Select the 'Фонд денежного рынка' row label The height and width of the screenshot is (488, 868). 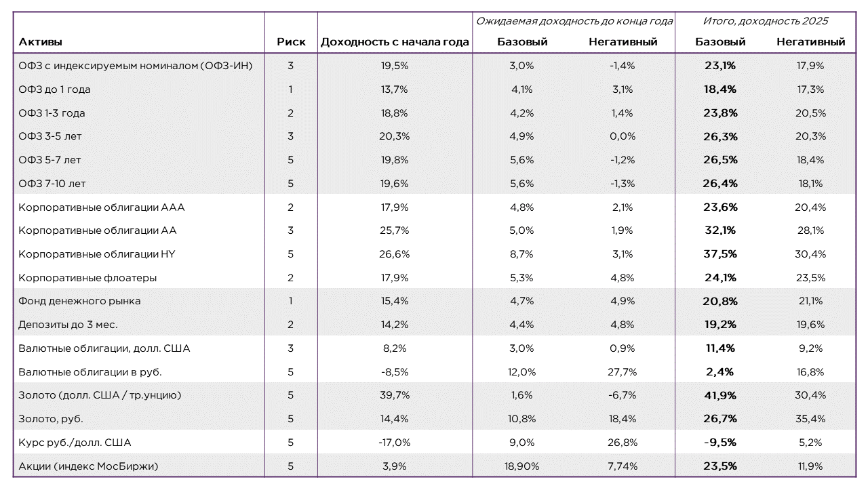point(80,301)
